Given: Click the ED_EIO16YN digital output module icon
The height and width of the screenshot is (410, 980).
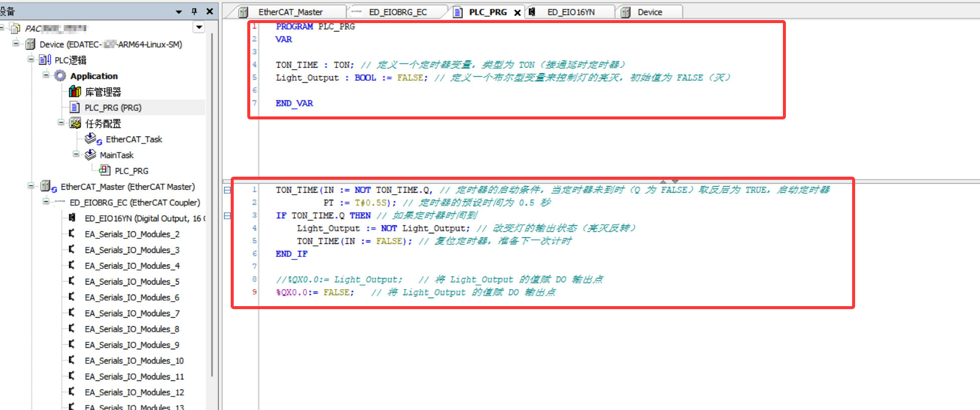Looking at the screenshot, I should tap(72, 218).
